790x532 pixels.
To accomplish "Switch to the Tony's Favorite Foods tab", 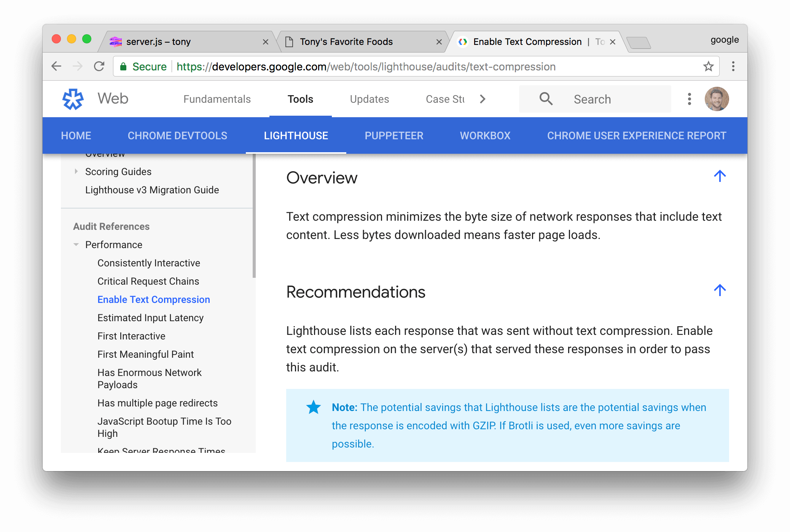I will pos(346,41).
